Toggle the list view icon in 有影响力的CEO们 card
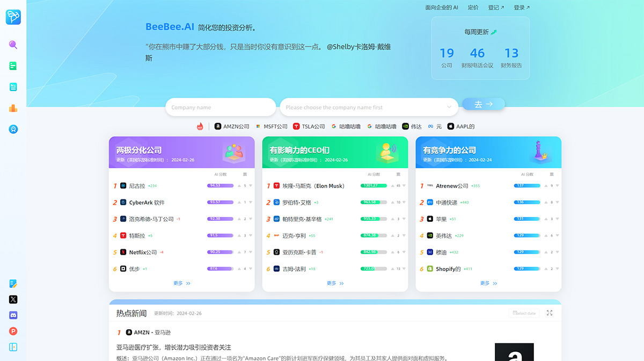The image size is (644, 361). (x=397, y=174)
